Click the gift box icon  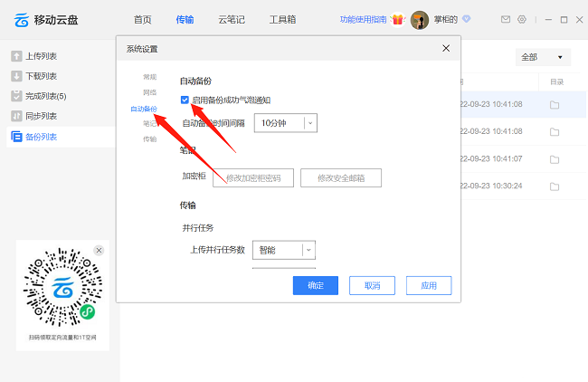(x=397, y=19)
